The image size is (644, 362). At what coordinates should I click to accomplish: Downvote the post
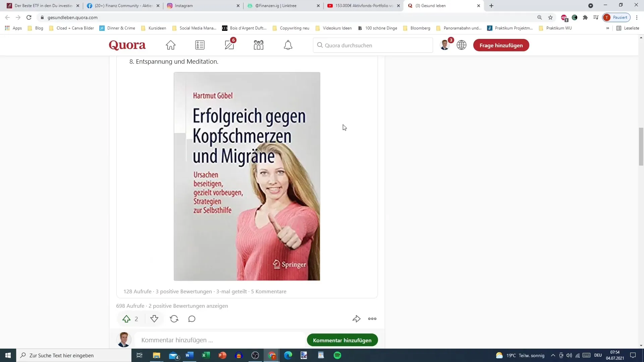[x=154, y=319]
